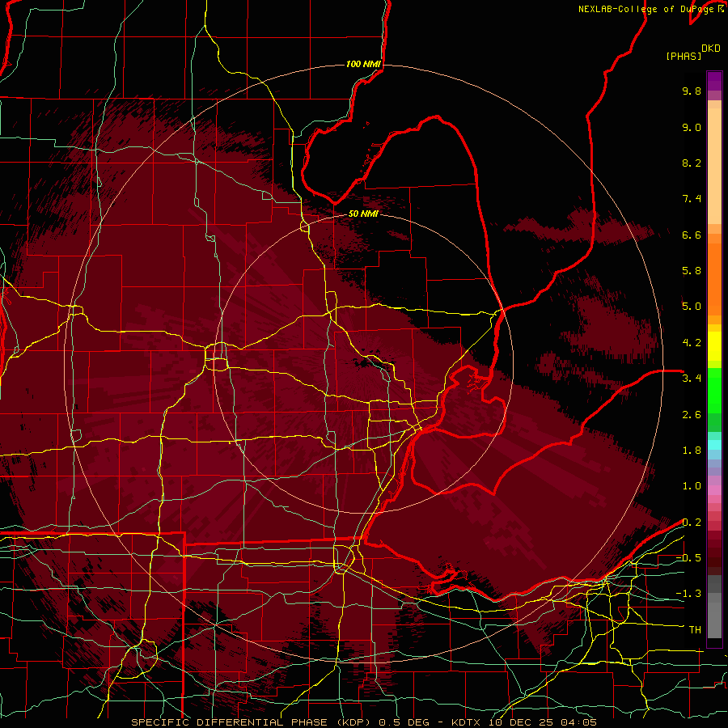Click the cyan segment of the color bar
This screenshot has height=728, width=728.
click(714, 445)
